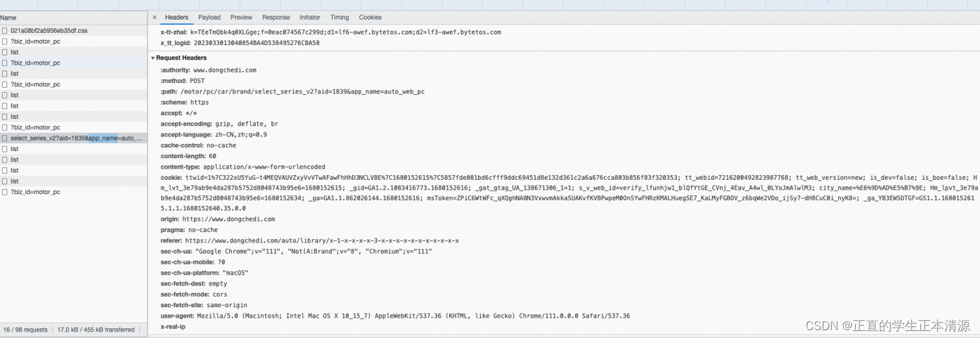Select the :path /motor/pc/car/brand value
Image resolution: width=980 pixels, height=338 pixels.
click(x=302, y=92)
